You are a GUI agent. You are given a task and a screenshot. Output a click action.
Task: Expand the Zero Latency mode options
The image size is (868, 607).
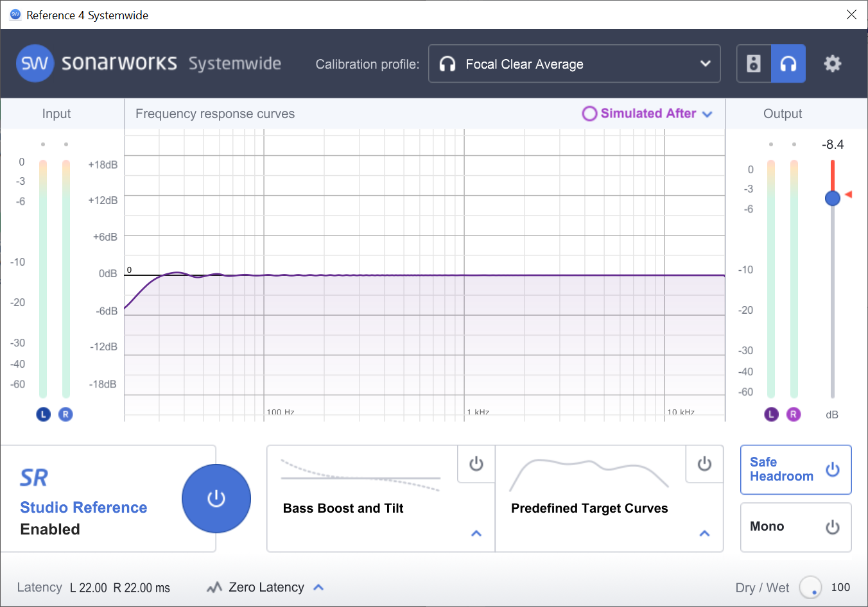(x=318, y=587)
